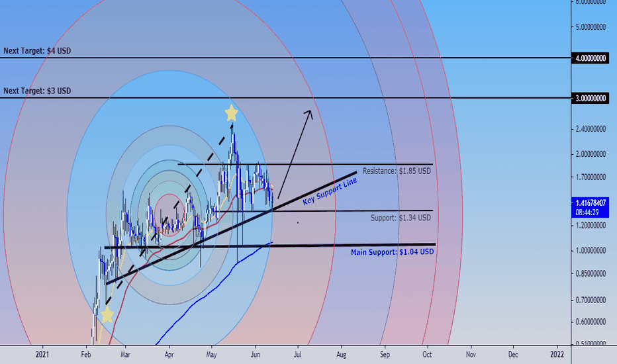Click the Oct label on time axis

click(x=427, y=355)
